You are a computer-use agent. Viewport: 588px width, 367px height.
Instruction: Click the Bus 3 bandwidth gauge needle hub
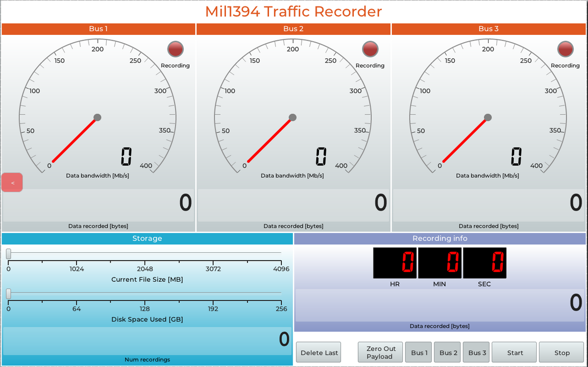click(488, 118)
